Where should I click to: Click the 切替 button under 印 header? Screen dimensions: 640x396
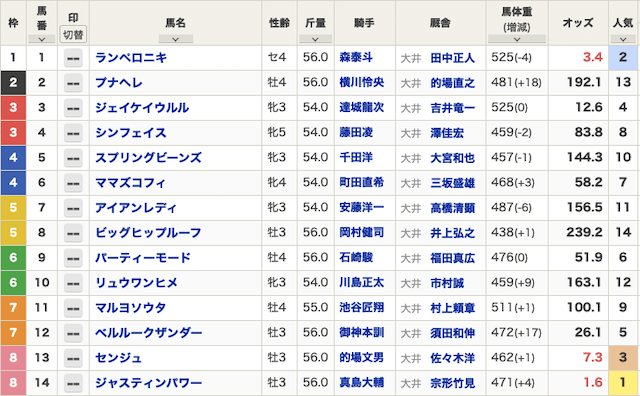point(73,34)
